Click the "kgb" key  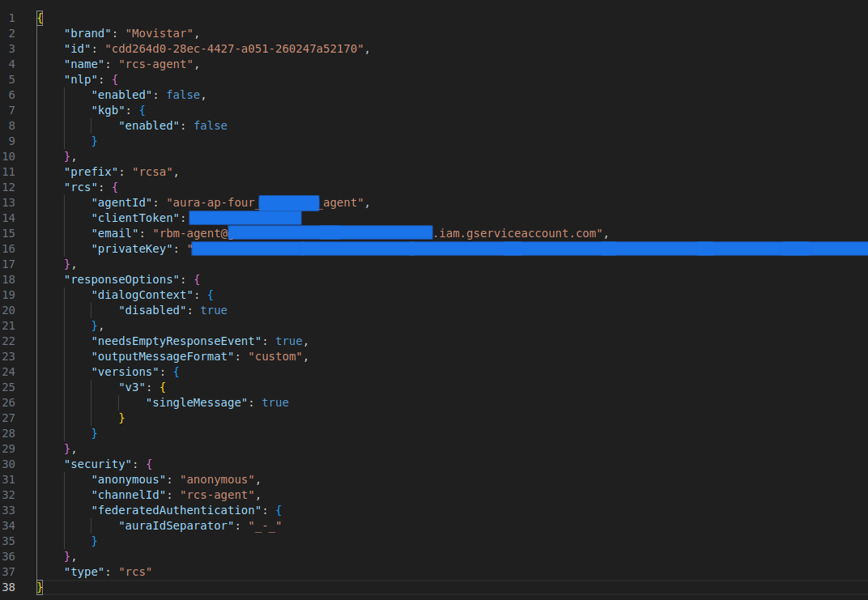(x=108, y=111)
